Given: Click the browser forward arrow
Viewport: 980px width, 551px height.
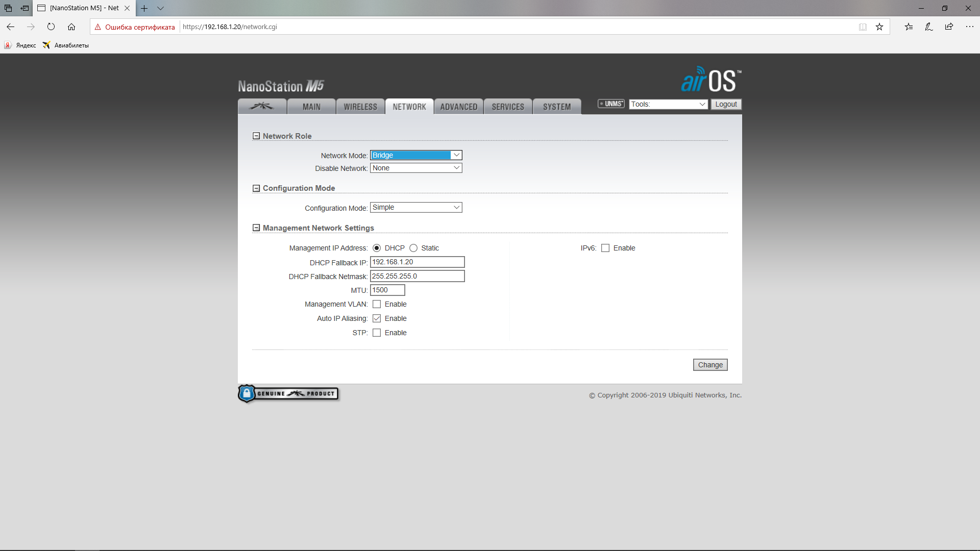Looking at the screenshot, I should point(31,27).
